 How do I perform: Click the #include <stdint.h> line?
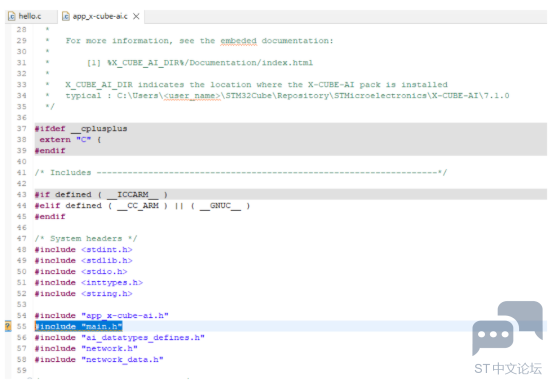click(83, 249)
